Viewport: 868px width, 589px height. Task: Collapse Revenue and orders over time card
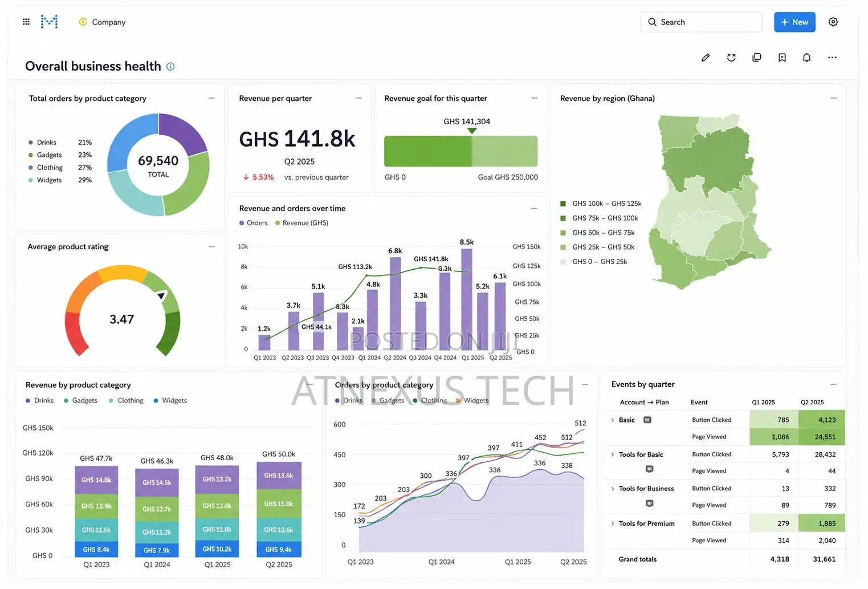(534, 208)
